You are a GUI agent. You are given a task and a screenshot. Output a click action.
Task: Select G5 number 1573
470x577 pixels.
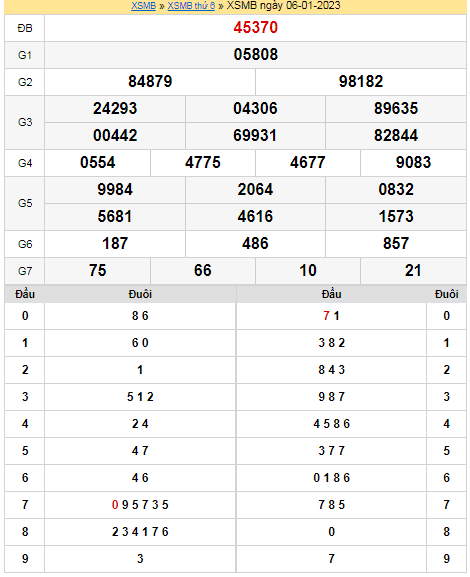(396, 216)
